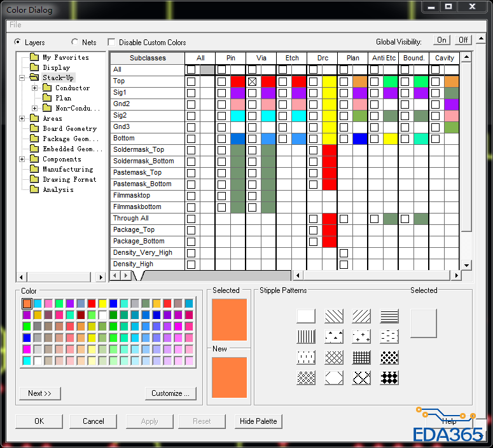Select the octagon outline stipple pattern

[333, 378]
